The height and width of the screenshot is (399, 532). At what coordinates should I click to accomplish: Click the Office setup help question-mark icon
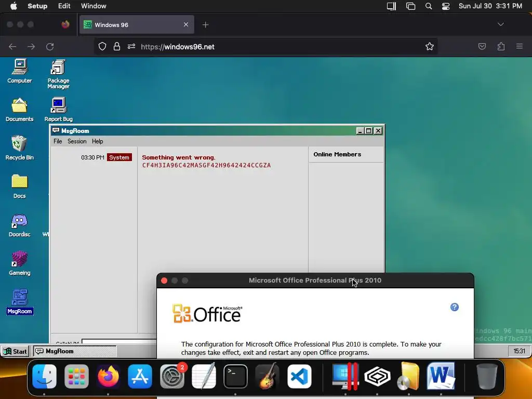[454, 307]
